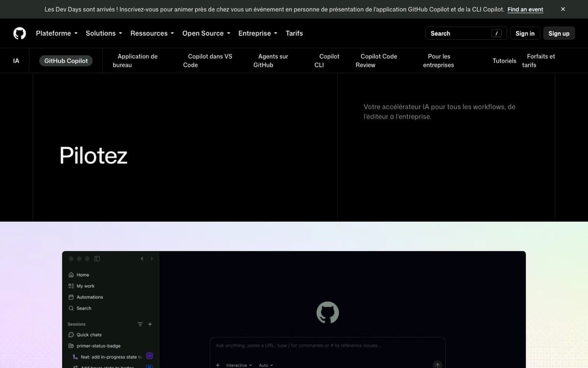
Task: Click the Home icon in sidebar
Action: pyautogui.click(x=71, y=275)
